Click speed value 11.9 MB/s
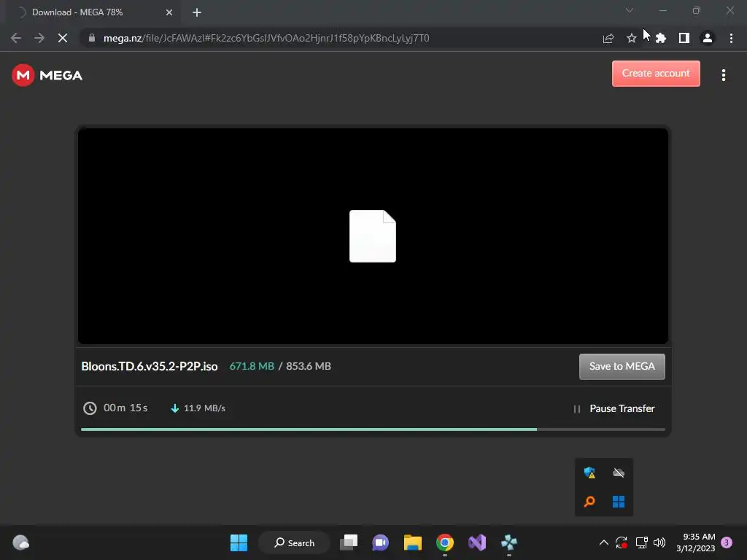 click(x=204, y=408)
